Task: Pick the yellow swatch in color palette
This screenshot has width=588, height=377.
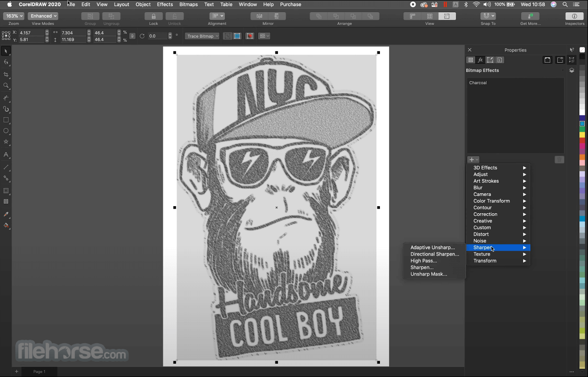Action: pos(582,135)
